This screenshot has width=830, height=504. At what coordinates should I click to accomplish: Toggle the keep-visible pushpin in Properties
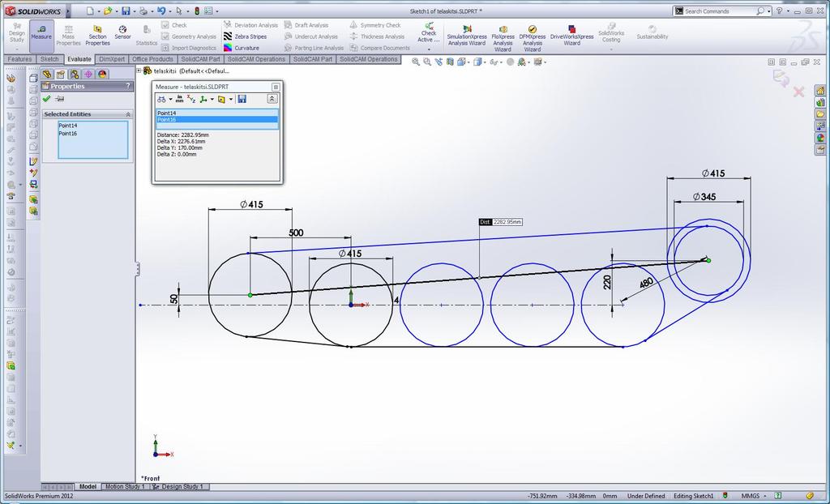60,99
